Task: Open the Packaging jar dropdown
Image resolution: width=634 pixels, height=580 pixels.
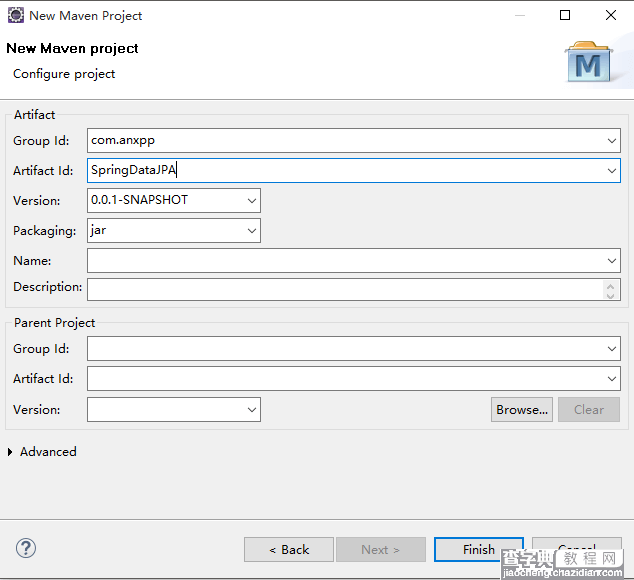Action: pos(251,231)
